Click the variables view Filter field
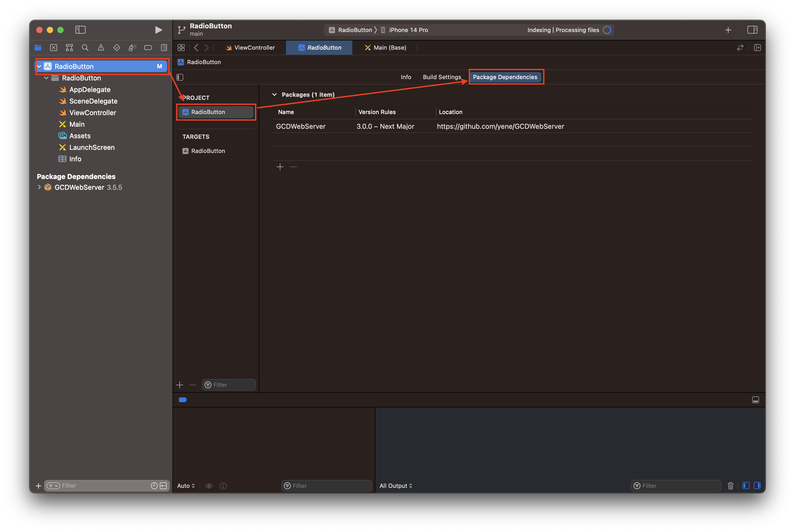The height and width of the screenshot is (532, 795). pyautogui.click(x=327, y=486)
